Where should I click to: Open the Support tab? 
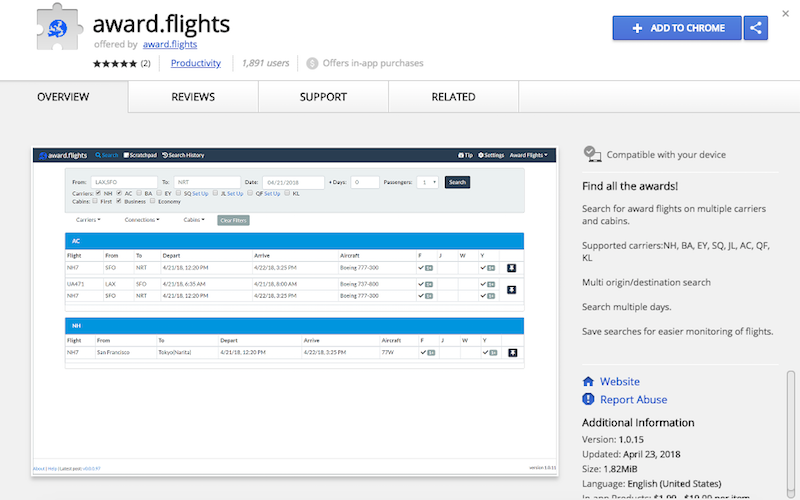pyautogui.click(x=323, y=97)
